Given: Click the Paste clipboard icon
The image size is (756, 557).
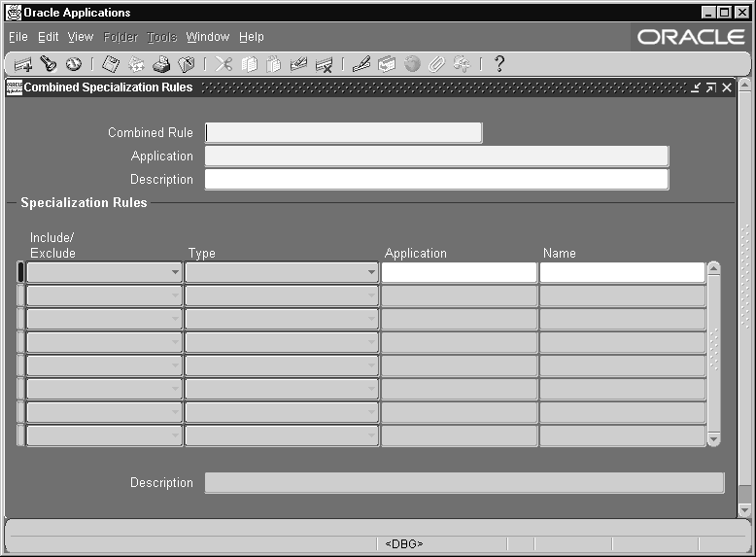Looking at the screenshot, I should pyautogui.click(x=273, y=64).
